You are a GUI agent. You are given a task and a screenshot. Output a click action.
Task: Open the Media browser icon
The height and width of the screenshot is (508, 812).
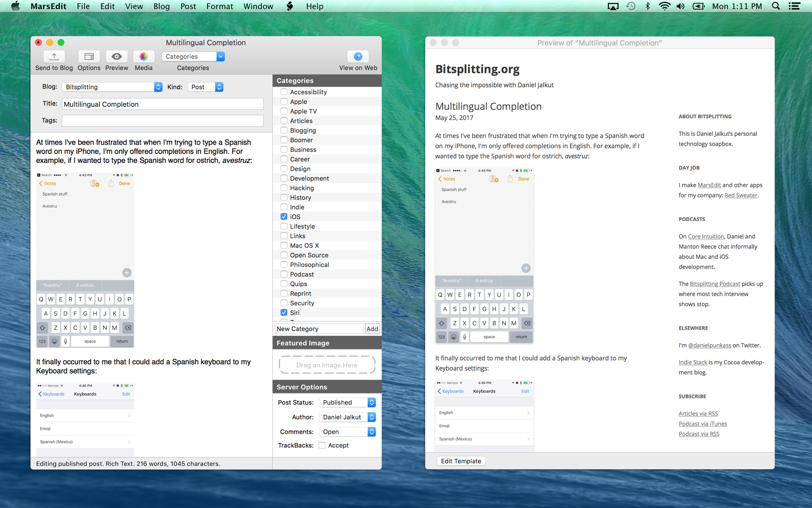[143, 56]
